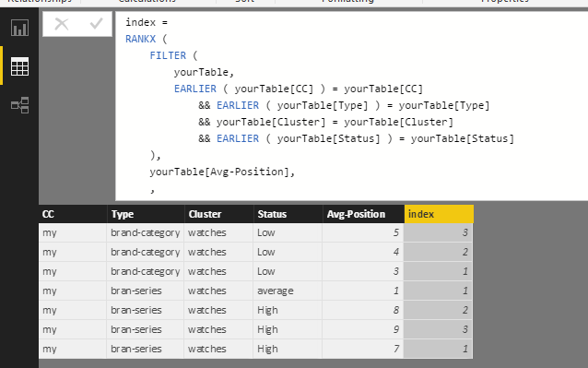Click RANKX in the formula

(140, 39)
